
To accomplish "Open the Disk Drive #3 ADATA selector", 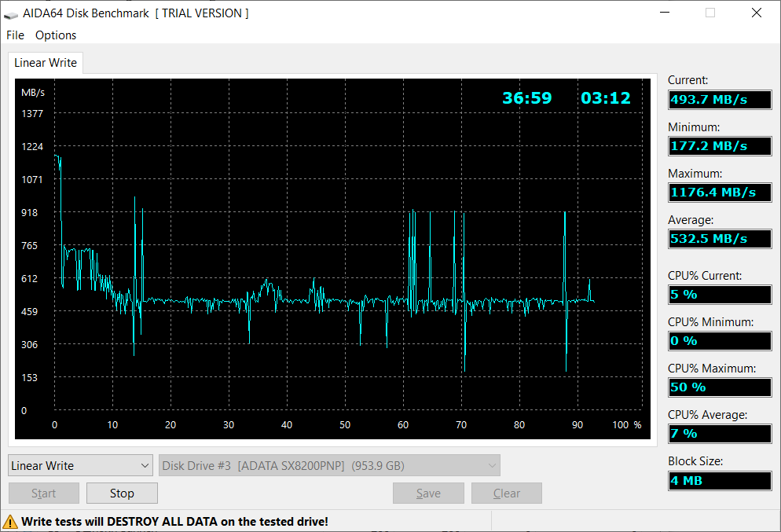I will tap(329, 466).
